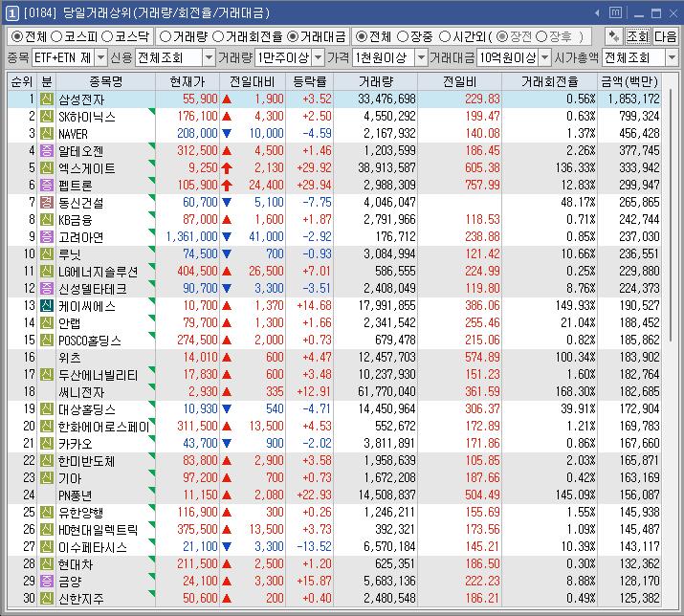
Task: Select the LG에너지솔루션 stock name
Action: 99,272
